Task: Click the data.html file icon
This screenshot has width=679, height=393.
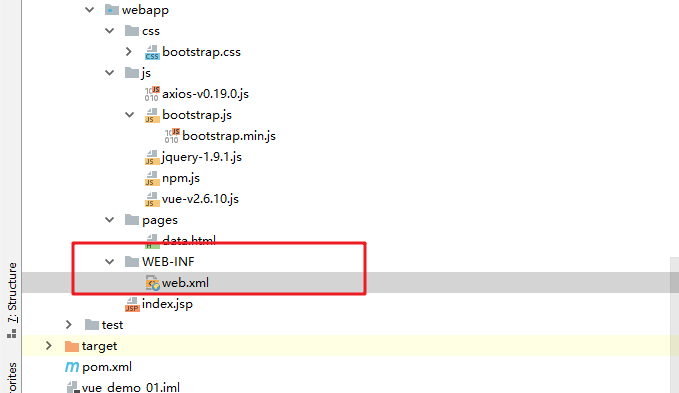Action: point(152,241)
